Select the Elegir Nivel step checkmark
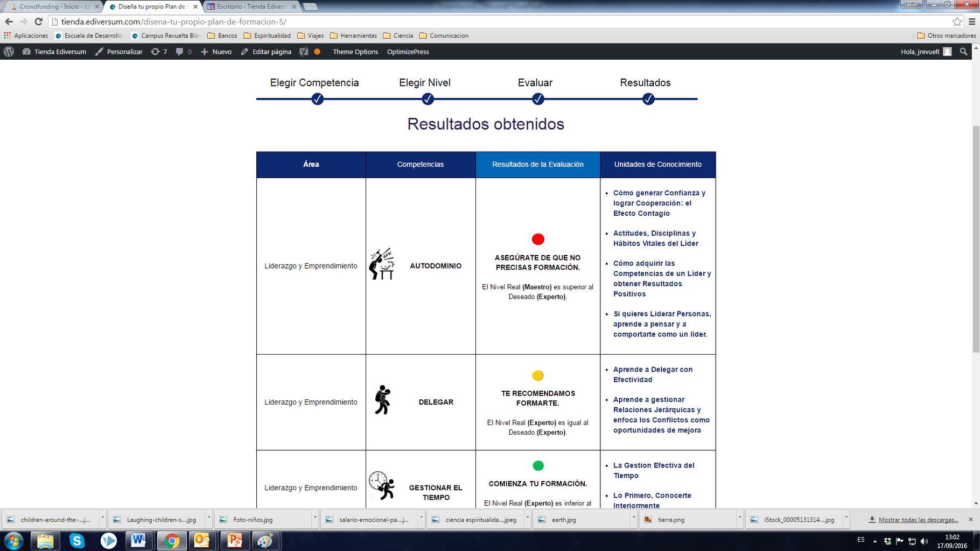 (428, 99)
